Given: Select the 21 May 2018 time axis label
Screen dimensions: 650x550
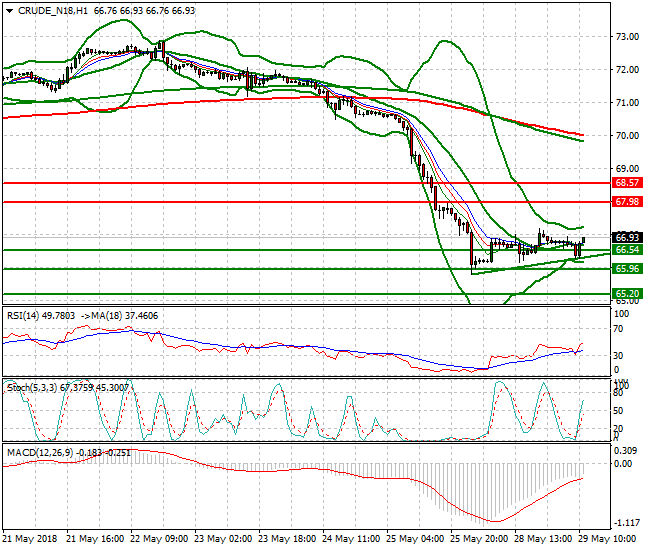Looking at the screenshot, I should point(29,539).
